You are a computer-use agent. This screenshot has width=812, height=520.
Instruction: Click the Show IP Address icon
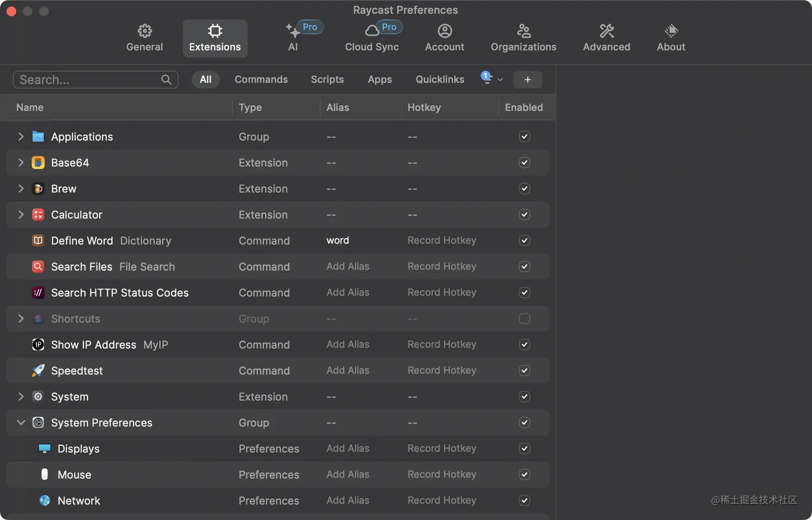[x=38, y=344]
